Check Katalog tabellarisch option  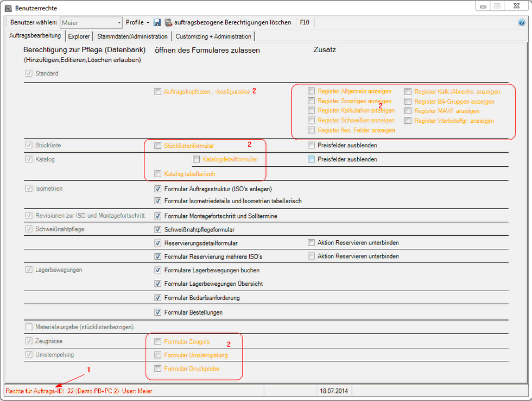[x=158, y=174]
